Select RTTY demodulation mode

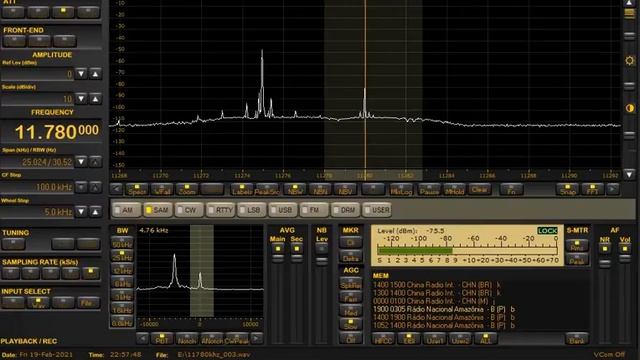tap(220, 210)
